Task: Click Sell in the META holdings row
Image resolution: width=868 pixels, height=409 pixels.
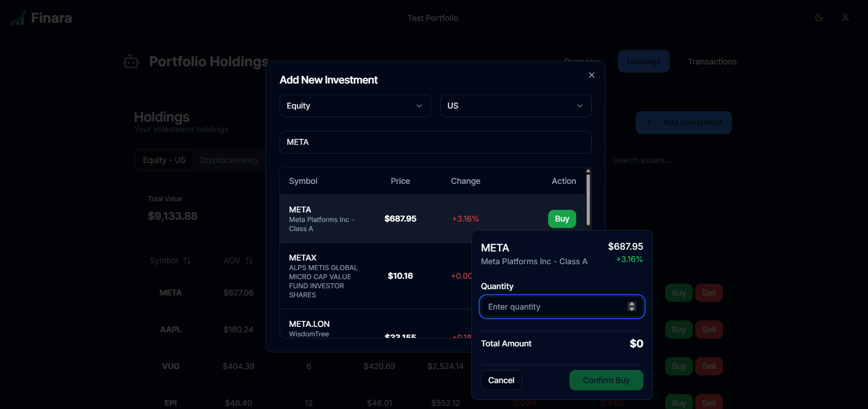Action: 709,293
